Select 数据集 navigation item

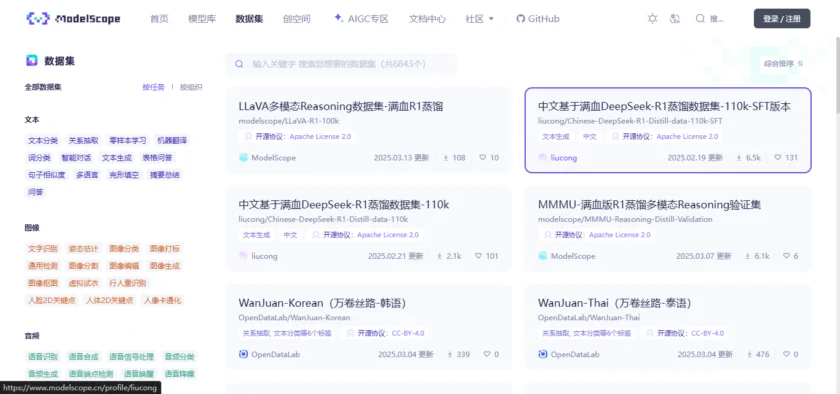(249, 19)
